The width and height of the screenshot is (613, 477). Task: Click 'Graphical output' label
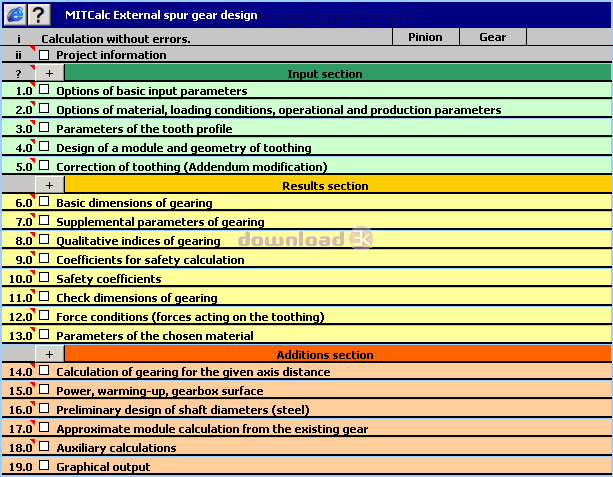pos(103,467)
